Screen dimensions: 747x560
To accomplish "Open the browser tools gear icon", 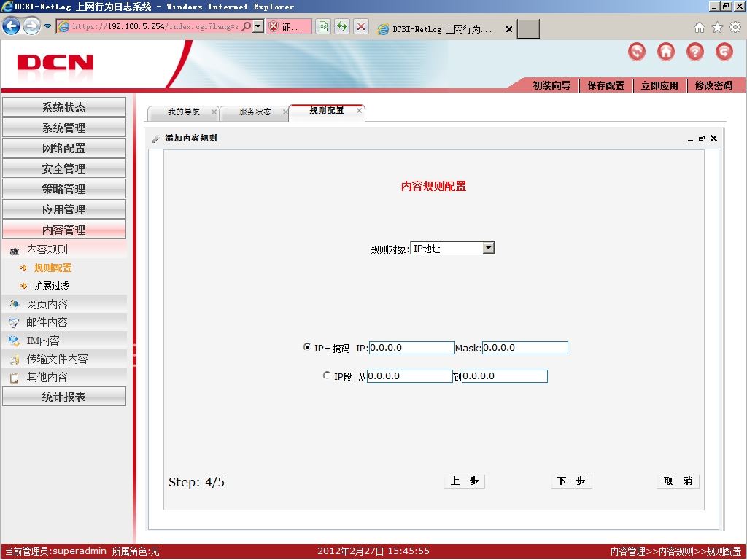I will [x=735, y=27].
